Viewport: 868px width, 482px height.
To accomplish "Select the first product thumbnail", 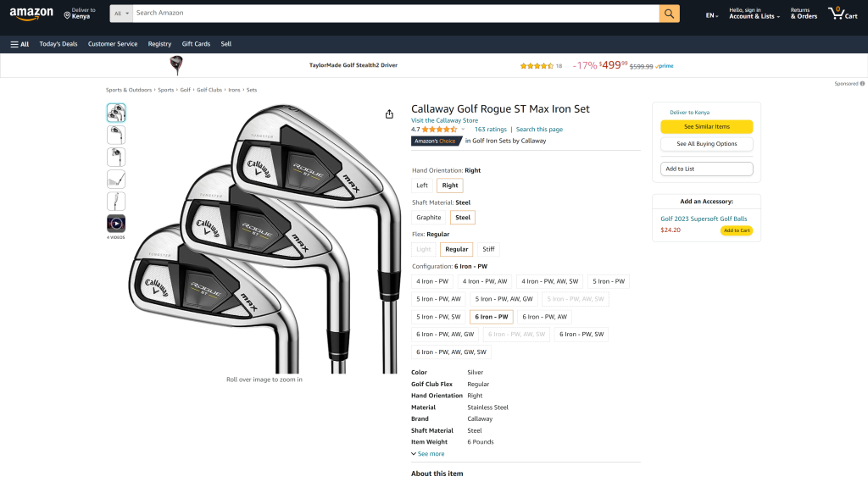I will [116, 113].
